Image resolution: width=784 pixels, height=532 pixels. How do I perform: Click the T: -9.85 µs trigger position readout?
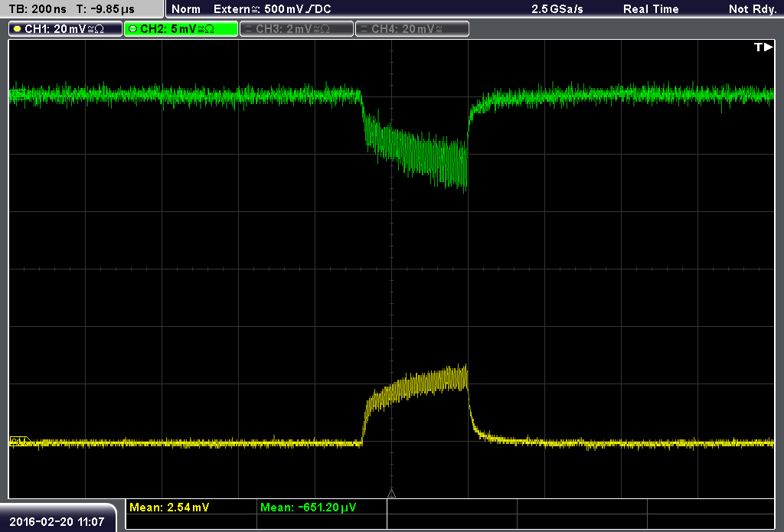pyautogui.click(x=106, y=9)
